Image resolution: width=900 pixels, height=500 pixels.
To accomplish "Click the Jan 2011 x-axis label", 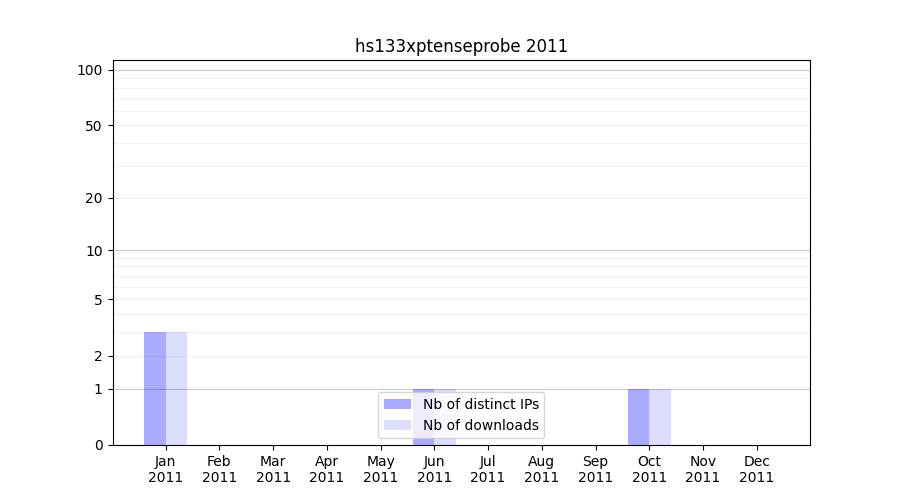I will 165,469.
